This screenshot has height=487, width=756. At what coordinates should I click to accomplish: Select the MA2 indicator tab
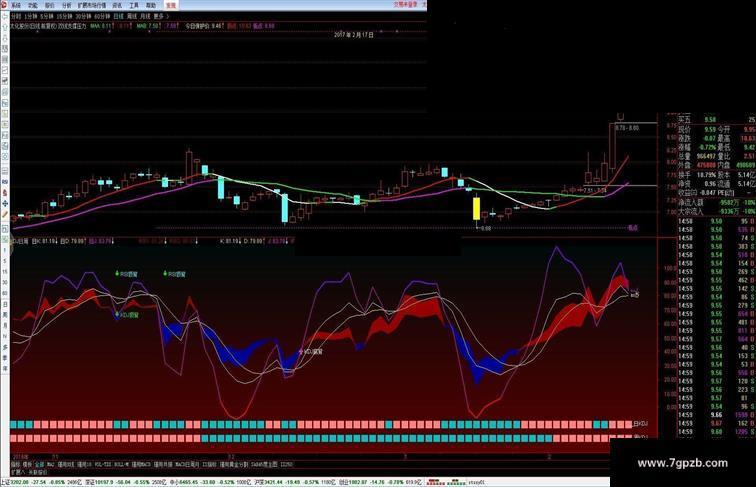(x=51, y=464)
